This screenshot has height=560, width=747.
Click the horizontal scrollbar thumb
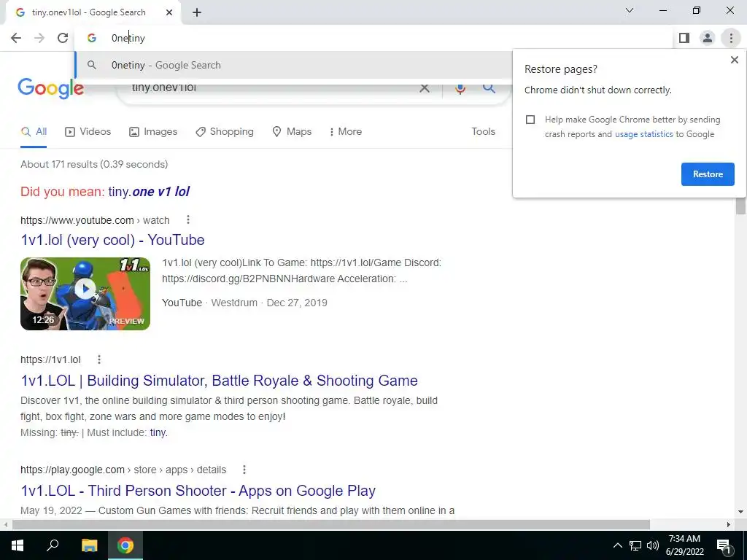point(331,524)
